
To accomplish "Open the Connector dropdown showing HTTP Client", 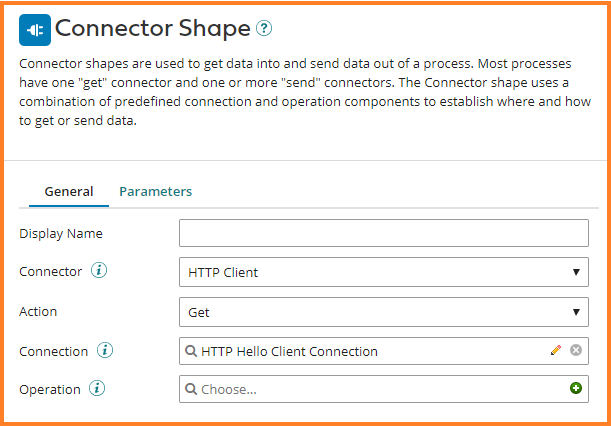I will click(x=384, y=272).
